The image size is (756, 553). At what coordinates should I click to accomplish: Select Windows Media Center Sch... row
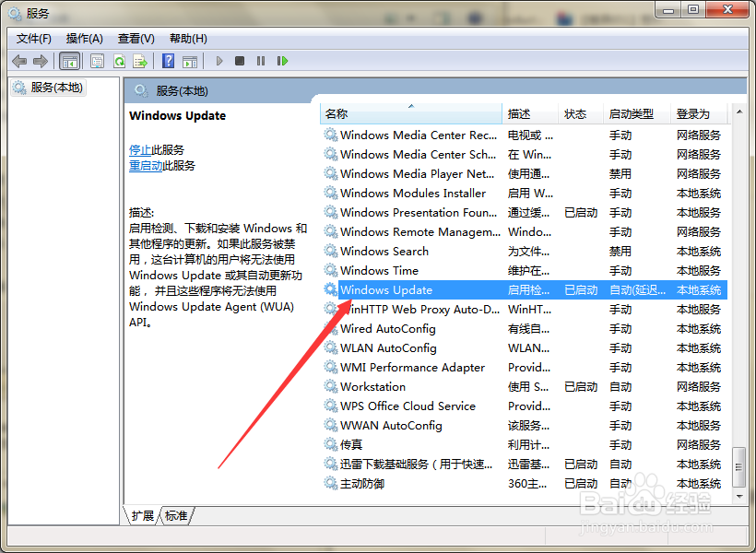click(x=524, y=154)
